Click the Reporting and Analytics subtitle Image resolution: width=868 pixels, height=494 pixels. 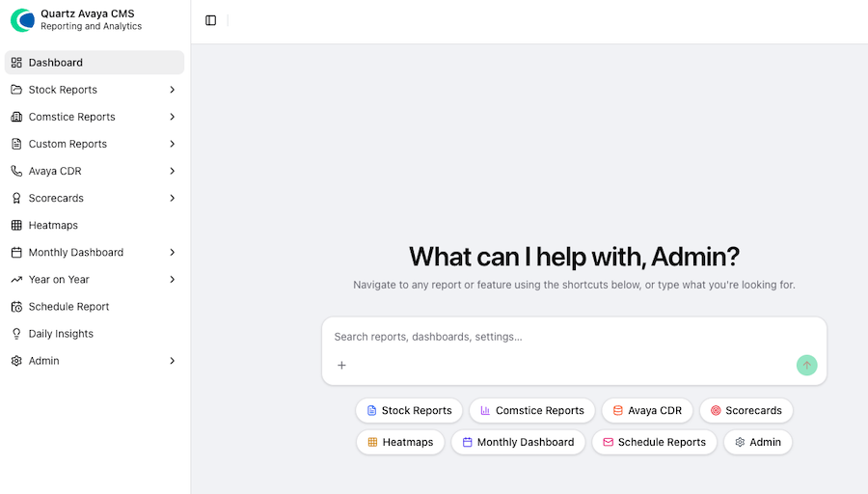(92, 26)
